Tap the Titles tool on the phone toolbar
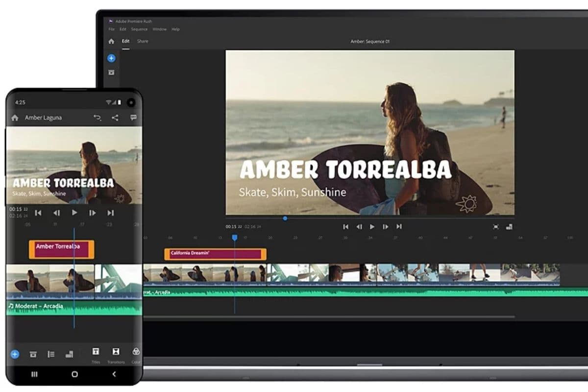This screenshot has height=392, width=588. pyautogui.click(x=96, y=352)
